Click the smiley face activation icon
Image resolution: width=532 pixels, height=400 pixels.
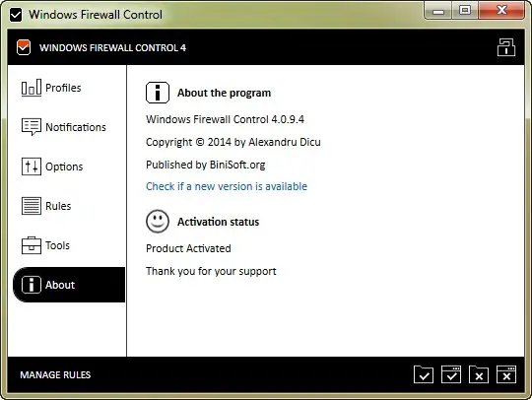[158, 222]
